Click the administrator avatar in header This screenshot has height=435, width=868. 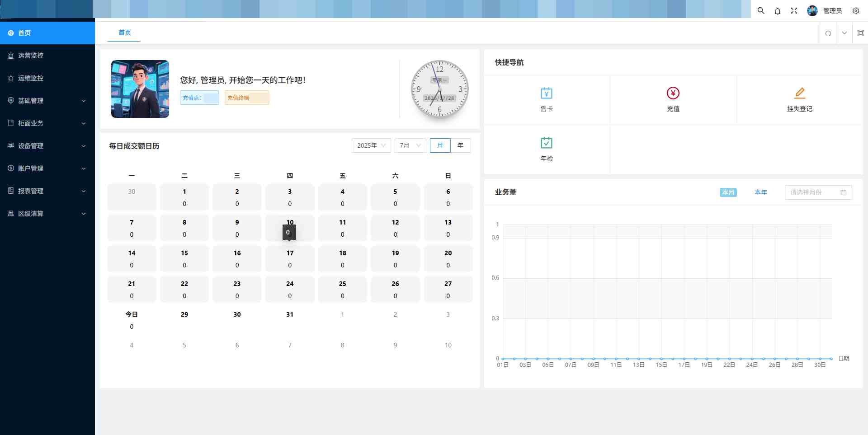coord(812,10)
